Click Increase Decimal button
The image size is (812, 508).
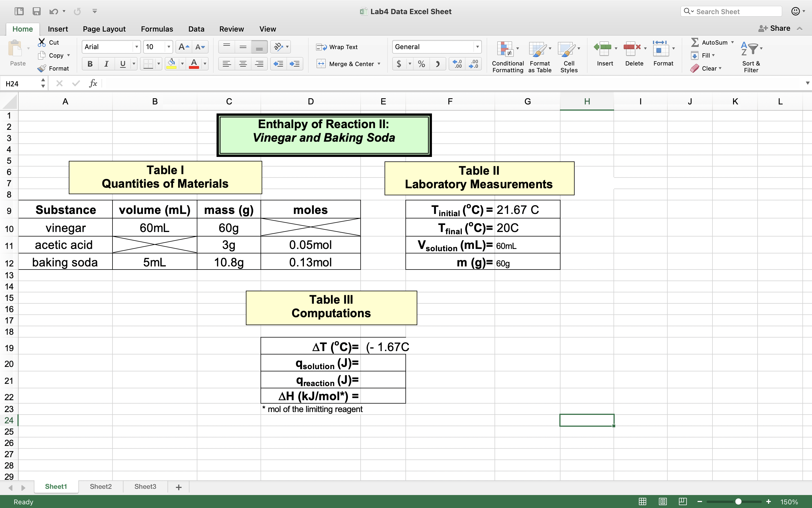(x=457, y=64)
